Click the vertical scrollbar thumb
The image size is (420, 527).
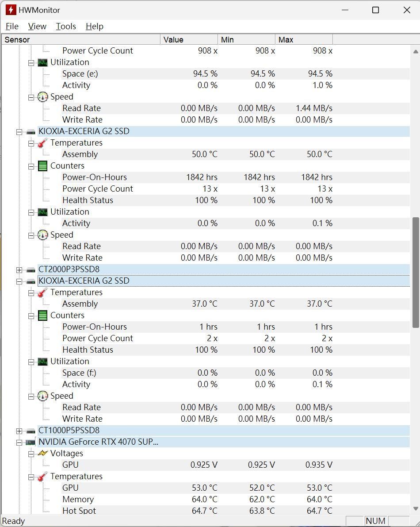(x=416, y=272)
